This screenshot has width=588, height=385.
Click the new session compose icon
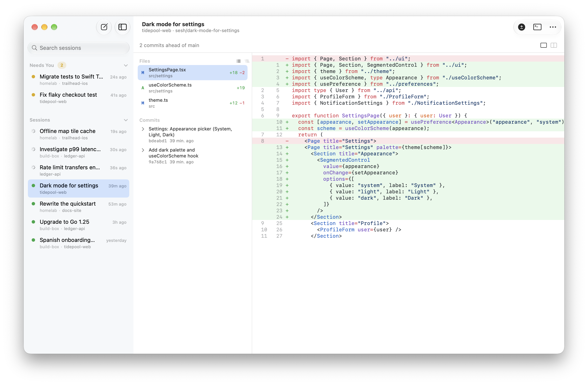(104, 27)
